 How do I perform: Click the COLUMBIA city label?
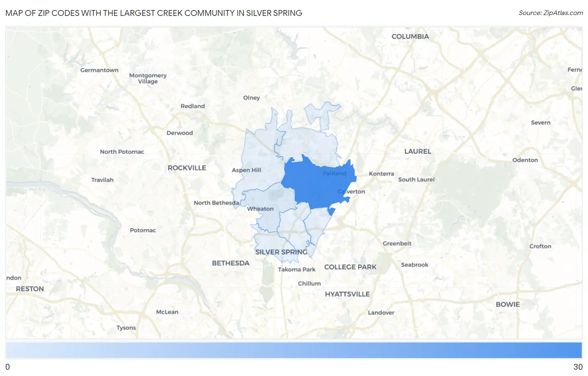point(410,36)
